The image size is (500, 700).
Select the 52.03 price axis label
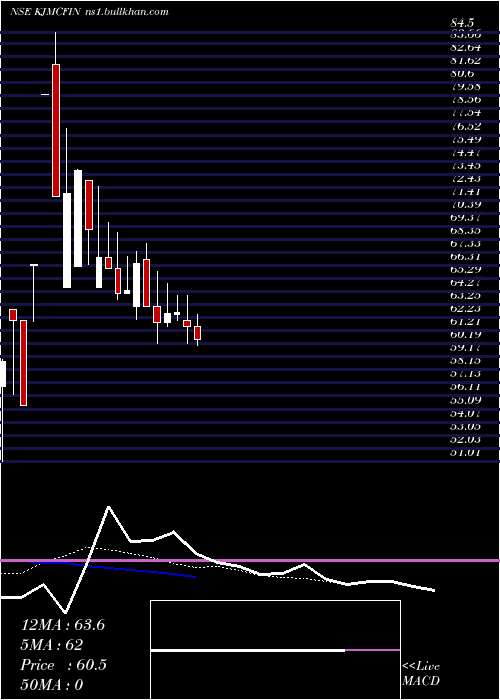[465, 439]
